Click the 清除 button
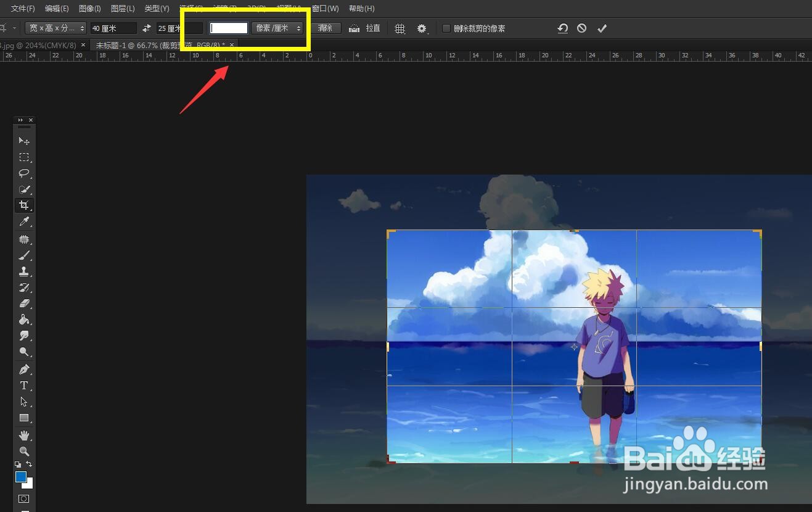This screenshot has width=812, height=512. pyautogui.click(x=325, y=28)
